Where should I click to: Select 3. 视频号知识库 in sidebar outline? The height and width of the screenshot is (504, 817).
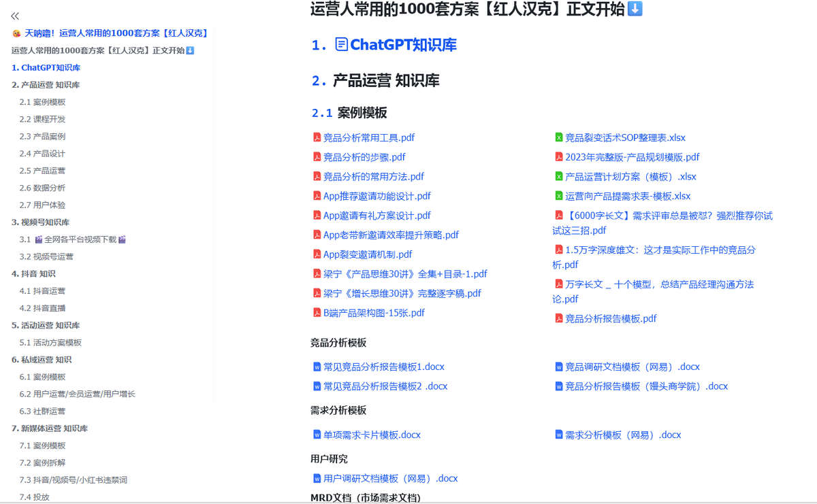[41, 222]
